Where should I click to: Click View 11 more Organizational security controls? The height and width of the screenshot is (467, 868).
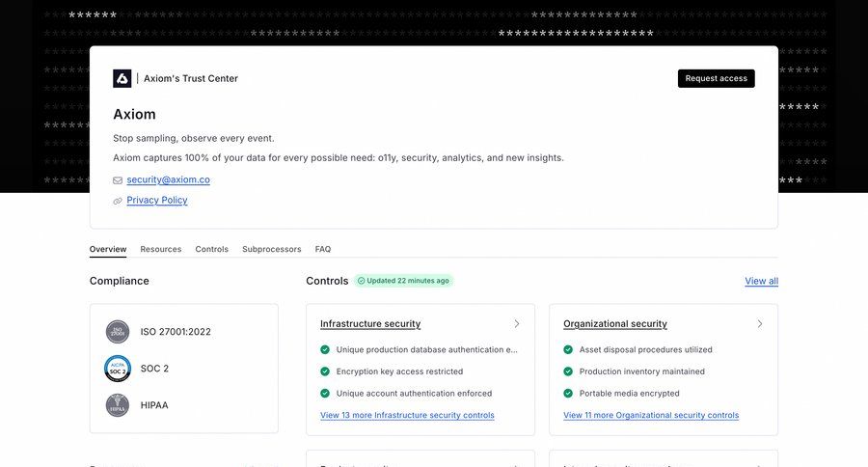(651, 415)
